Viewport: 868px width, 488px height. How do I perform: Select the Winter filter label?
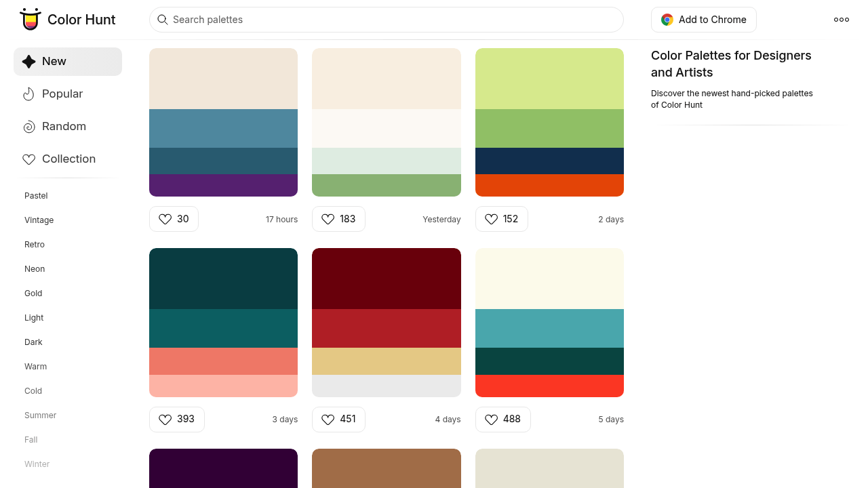(x=37, y=464)
